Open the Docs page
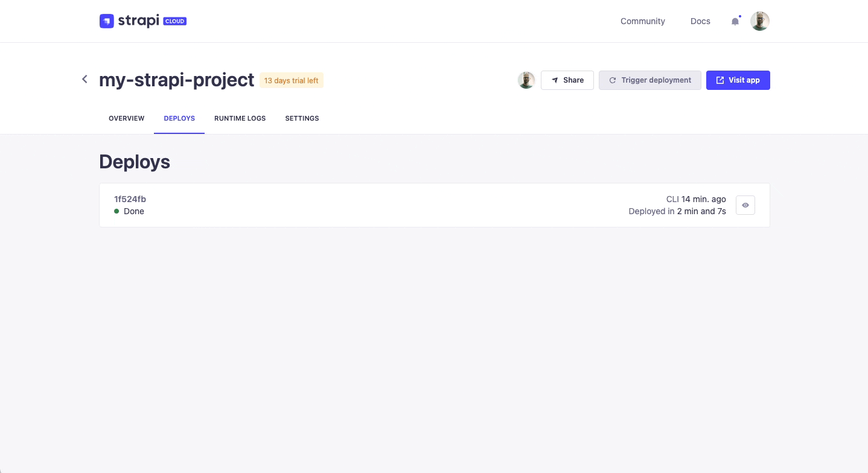868x473 pixels. coord(700,21)
